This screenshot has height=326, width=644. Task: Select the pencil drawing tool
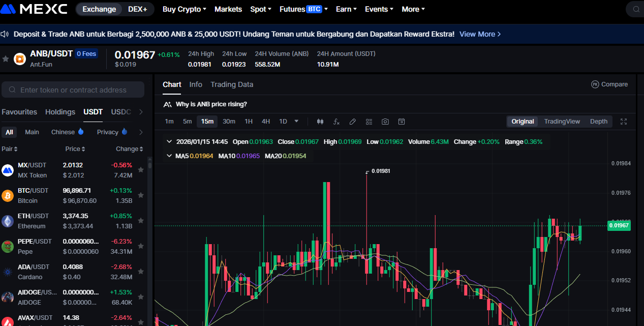pyautogui.click(x=352, y=122)
